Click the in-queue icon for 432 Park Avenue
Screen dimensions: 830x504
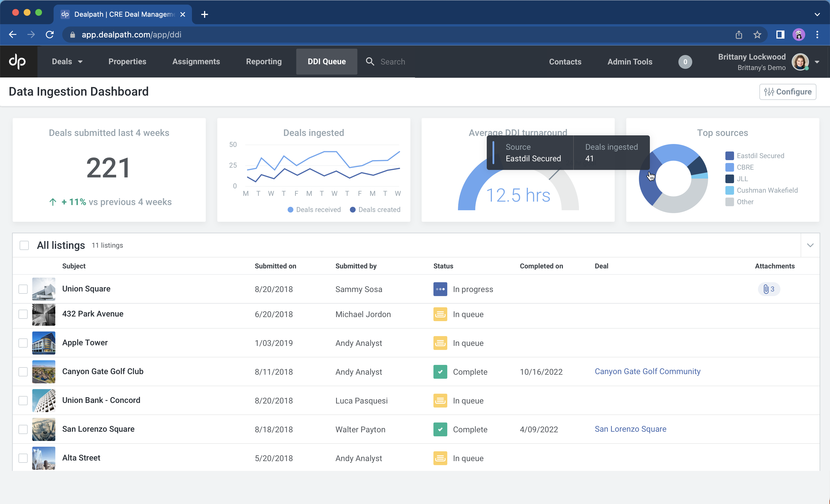pyautogui.click(x=440, y=314)
